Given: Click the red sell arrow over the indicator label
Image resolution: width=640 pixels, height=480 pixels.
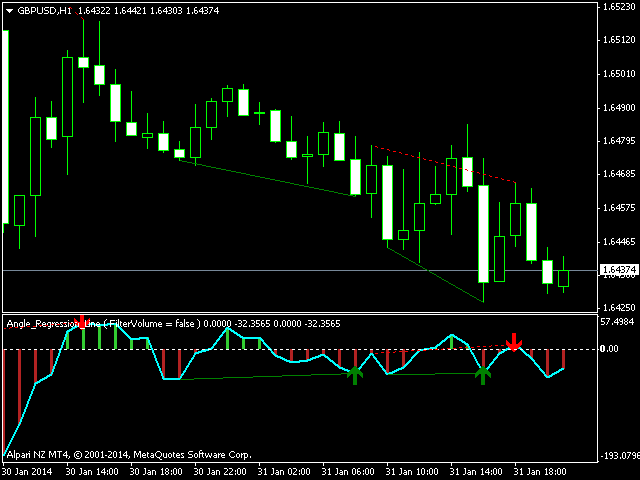Looking at the screenshot, I should 82,321.
